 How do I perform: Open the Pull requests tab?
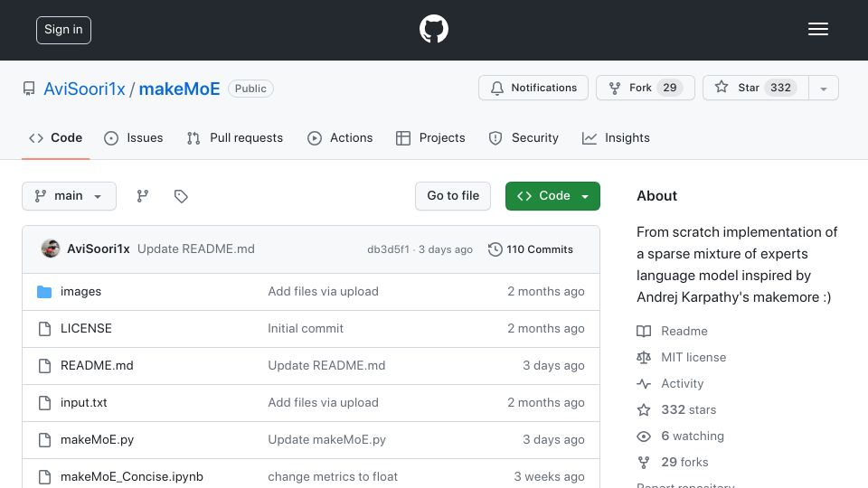pyautogui.click(x=235, y=137)
